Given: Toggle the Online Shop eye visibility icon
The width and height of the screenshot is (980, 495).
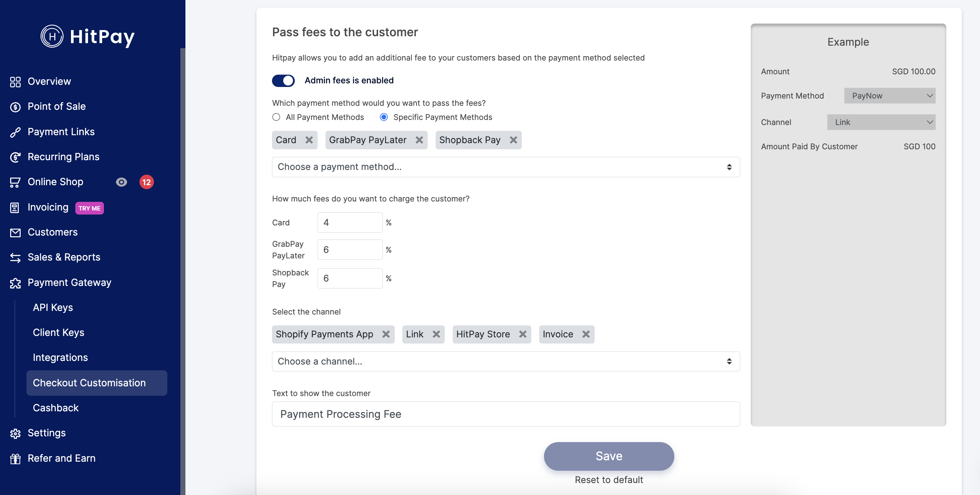Looking at the screenshot, I should [x=121, y=182].
